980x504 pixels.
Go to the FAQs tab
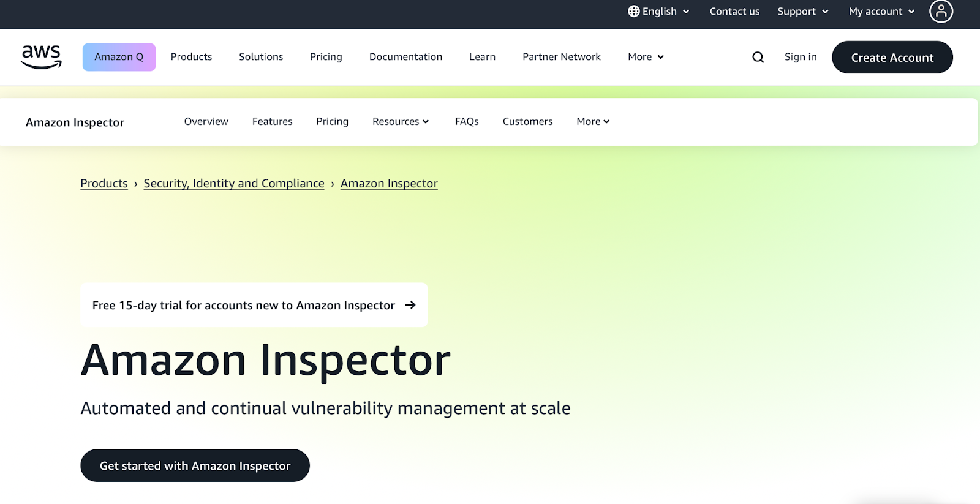tap(467, 121)
